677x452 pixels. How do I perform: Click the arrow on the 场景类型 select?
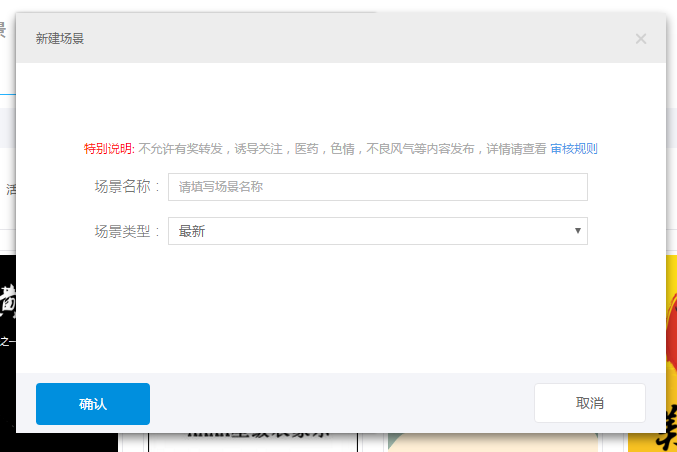(x=578, y=231)
